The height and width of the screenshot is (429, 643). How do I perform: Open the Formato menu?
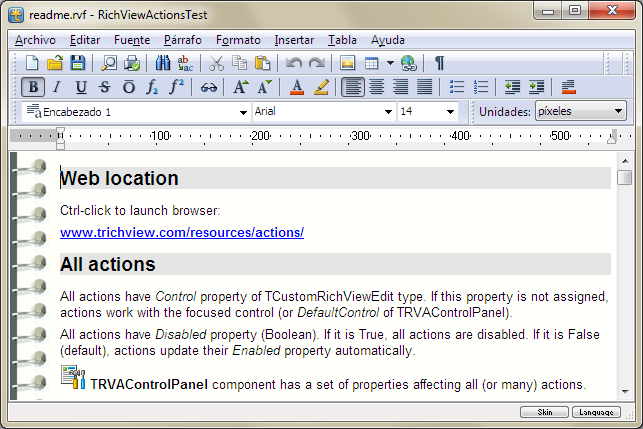[x=238, y=40]
